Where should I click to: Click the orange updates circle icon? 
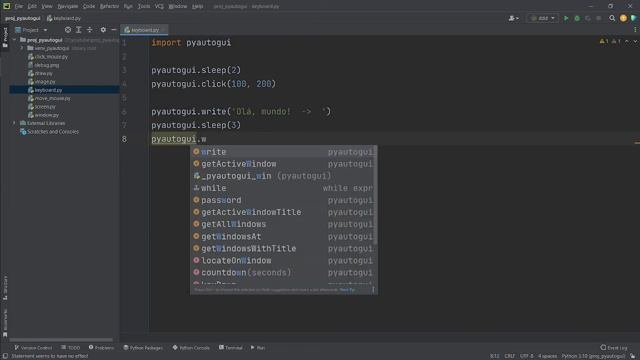(623, 18)
